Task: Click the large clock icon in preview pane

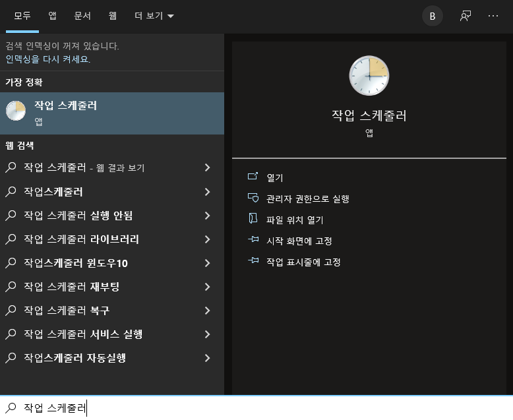Action: pyautogui.click(x=369, y=76)
